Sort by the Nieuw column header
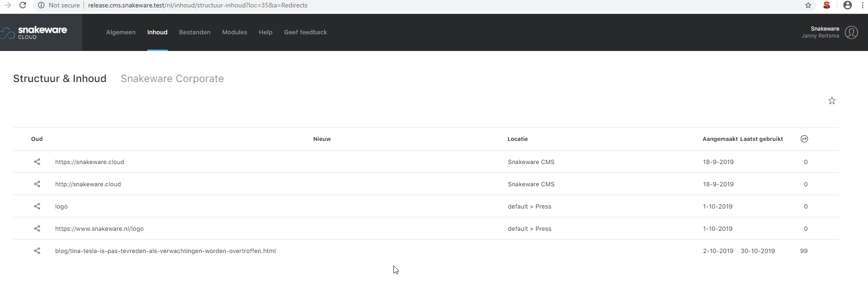The width and height of the screenshot is (868, 291). (x=322, y=139)
